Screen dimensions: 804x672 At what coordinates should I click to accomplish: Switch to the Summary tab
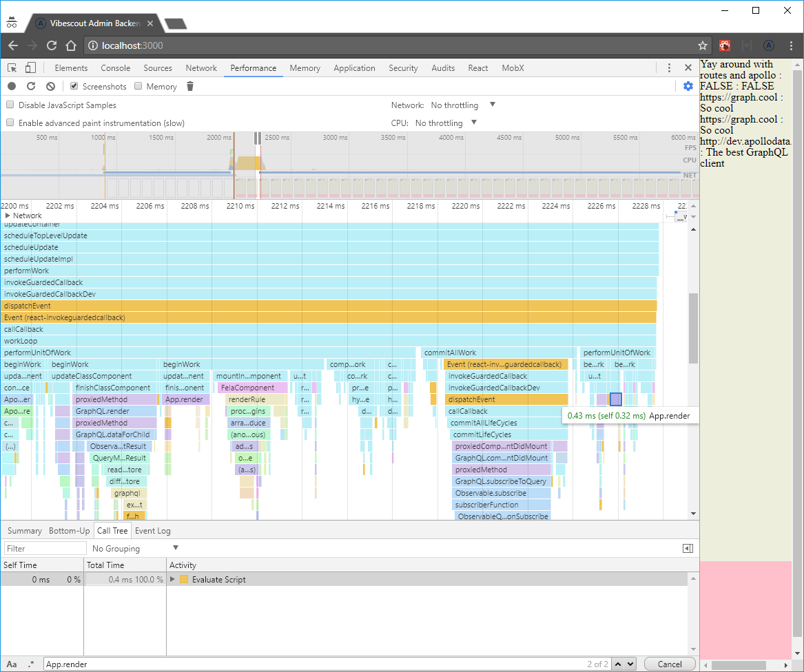tap(25, 531)
